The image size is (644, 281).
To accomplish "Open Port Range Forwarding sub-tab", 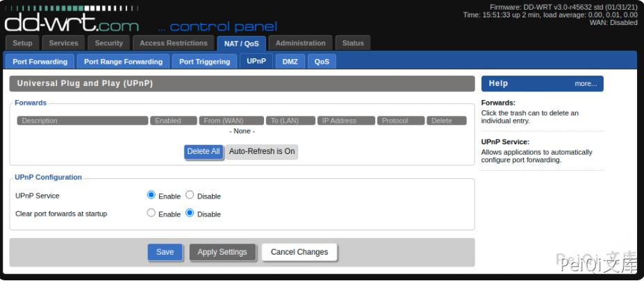I will (x=123, y=62).
